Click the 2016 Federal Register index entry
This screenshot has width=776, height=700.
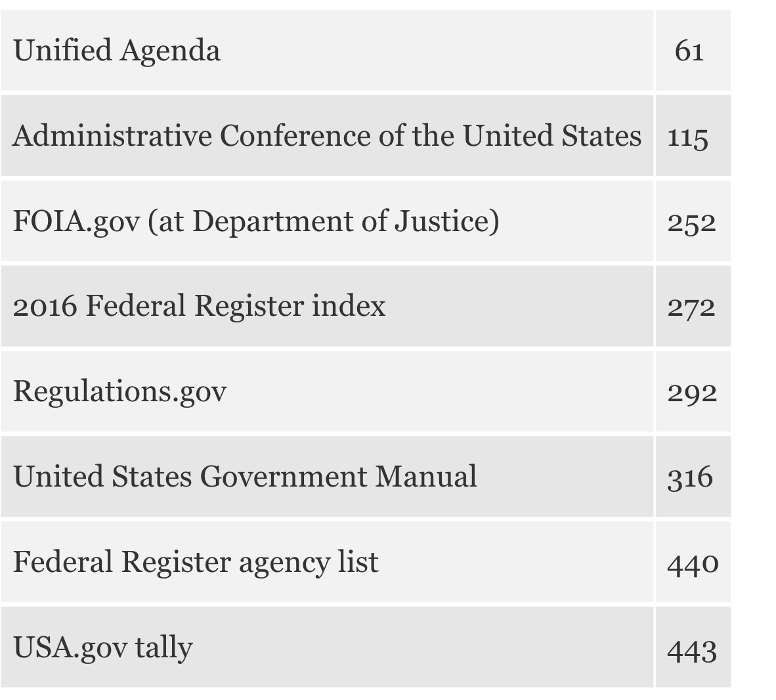click(200, 306)
